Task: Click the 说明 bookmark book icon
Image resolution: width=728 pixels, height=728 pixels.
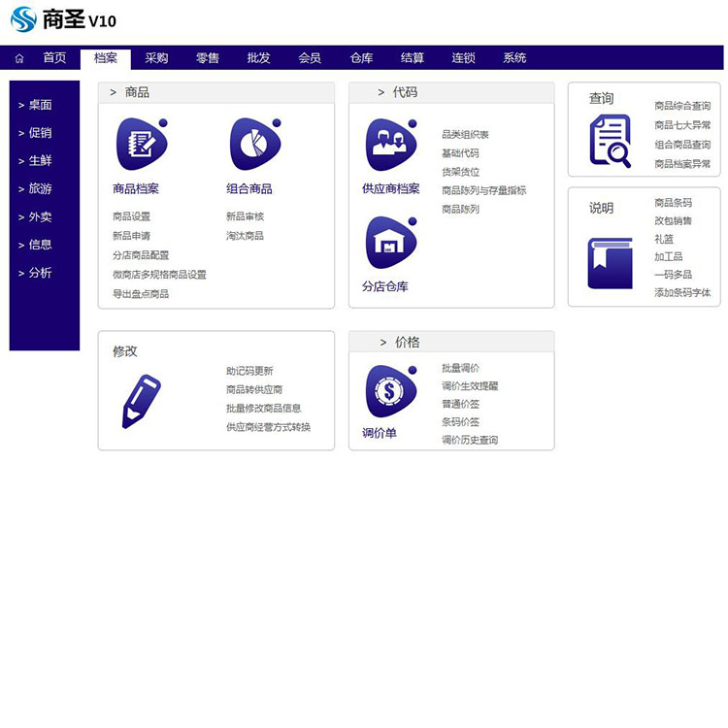Action: coord(611,263)
